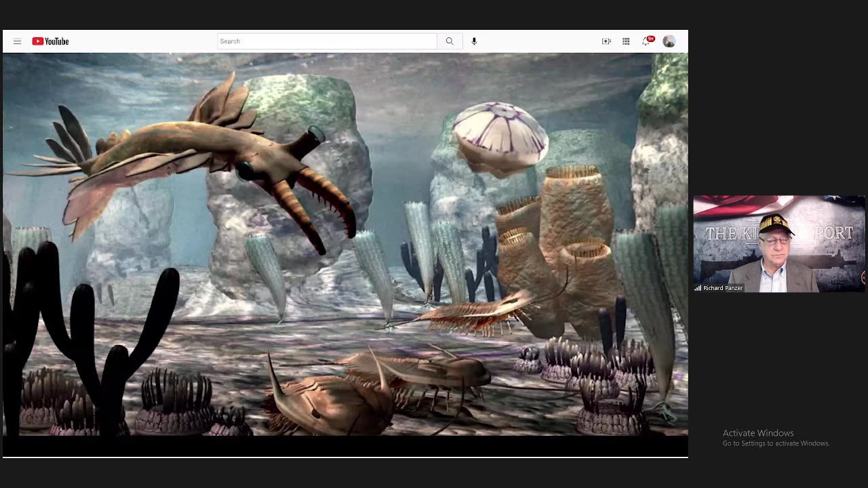
Task: Select Richard Panzer's webcam thumbnail
Action: point(778,244)
